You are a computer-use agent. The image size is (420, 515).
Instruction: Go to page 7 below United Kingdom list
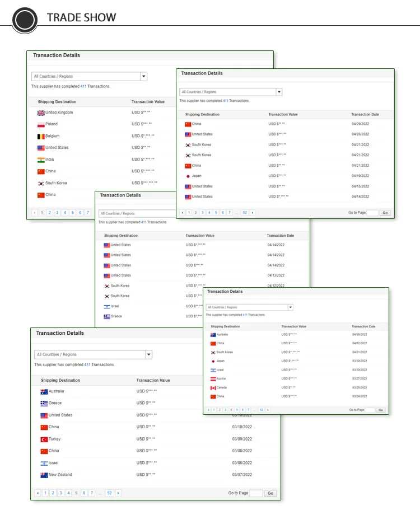88,213
